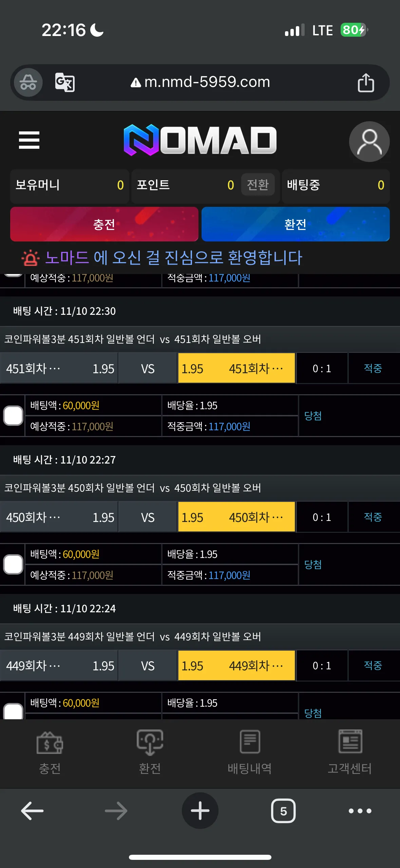This screenshot has height=868, width=400.
Task: Select the 충전 tab in bottom navigation
Action: 50,753
